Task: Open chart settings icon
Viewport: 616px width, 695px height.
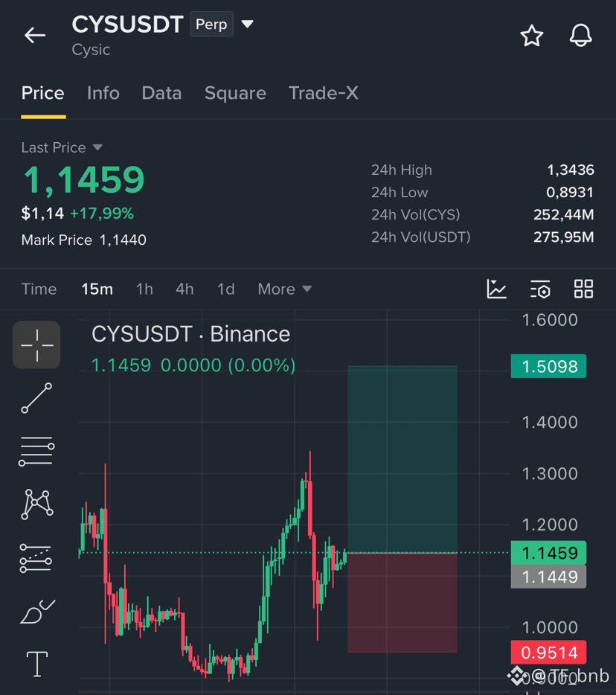Action: tap(540, 289)
